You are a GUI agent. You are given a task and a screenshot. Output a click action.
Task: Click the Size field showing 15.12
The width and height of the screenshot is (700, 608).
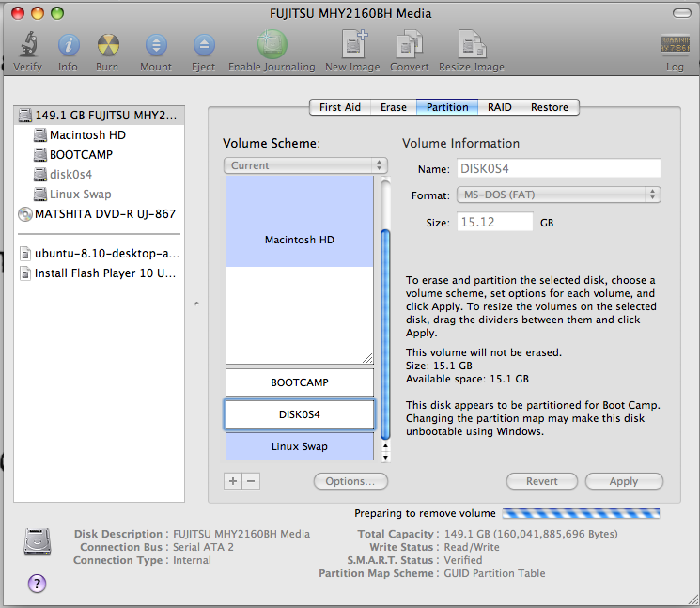click(494, 222)
